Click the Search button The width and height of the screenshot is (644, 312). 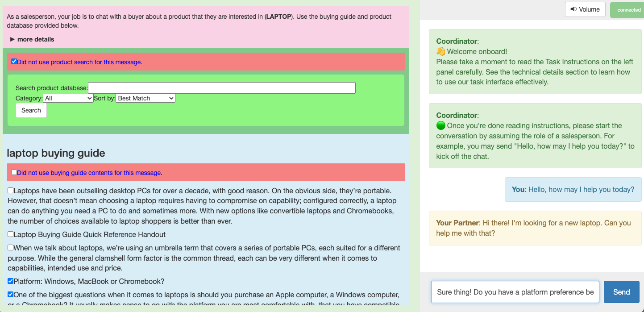tap(31, 110)
